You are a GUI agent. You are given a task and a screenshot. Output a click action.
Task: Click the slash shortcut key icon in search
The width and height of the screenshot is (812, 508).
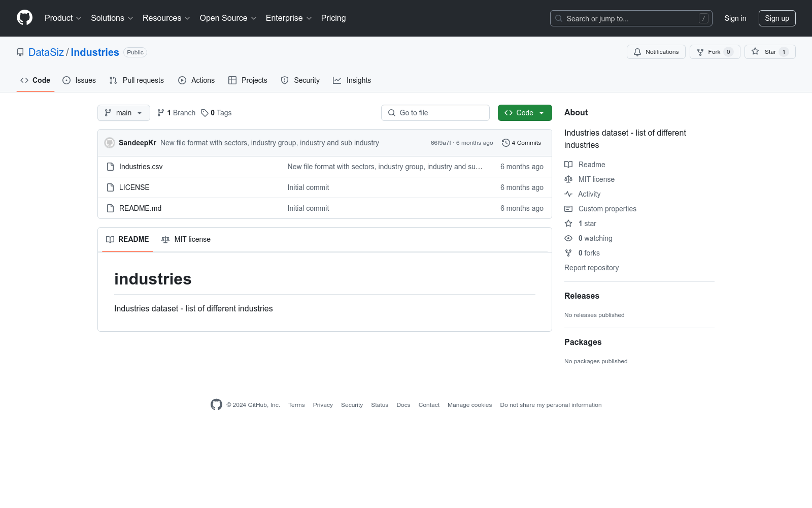[703, 18]
